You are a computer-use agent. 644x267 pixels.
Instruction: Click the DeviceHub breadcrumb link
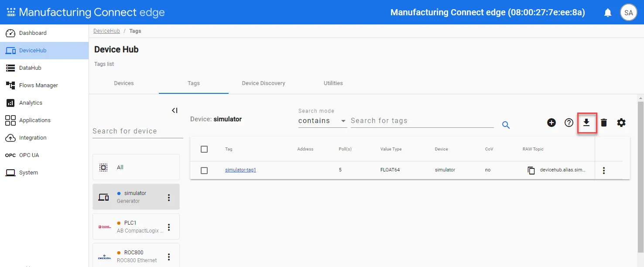click(x=106, y=31)
